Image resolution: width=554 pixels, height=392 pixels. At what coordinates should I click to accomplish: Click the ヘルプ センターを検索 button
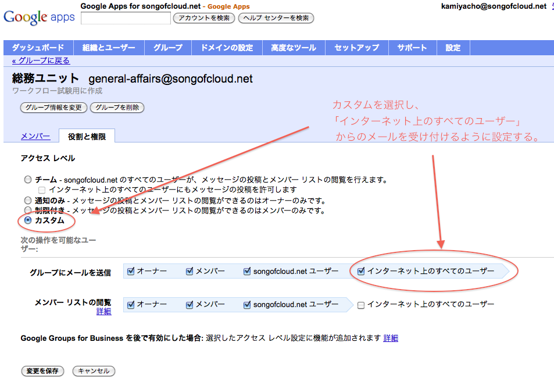pyautogui.click(x=276, y=18)
